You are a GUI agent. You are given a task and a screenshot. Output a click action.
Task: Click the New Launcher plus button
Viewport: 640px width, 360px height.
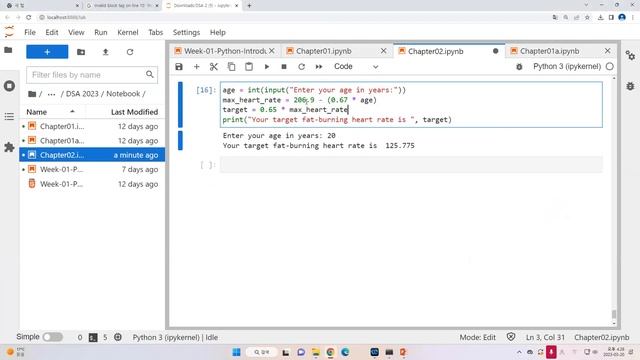click(47, 52)
